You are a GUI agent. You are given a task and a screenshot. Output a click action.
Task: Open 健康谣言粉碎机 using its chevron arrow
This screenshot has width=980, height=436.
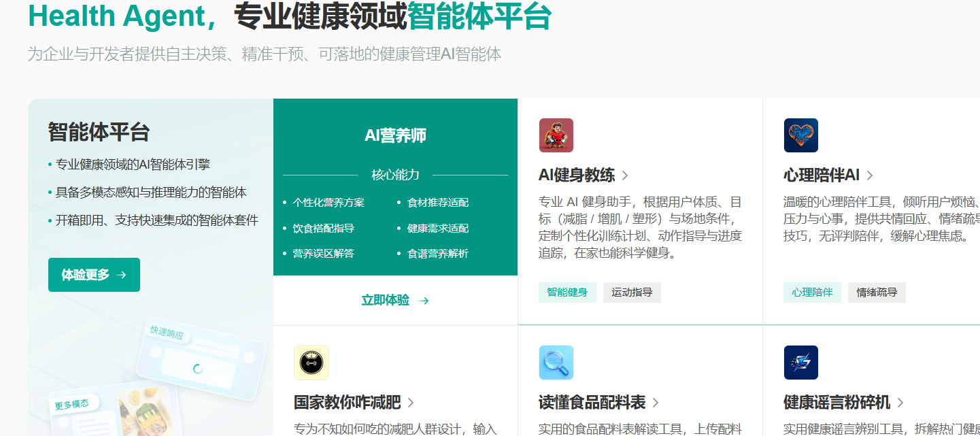[900, 403]
